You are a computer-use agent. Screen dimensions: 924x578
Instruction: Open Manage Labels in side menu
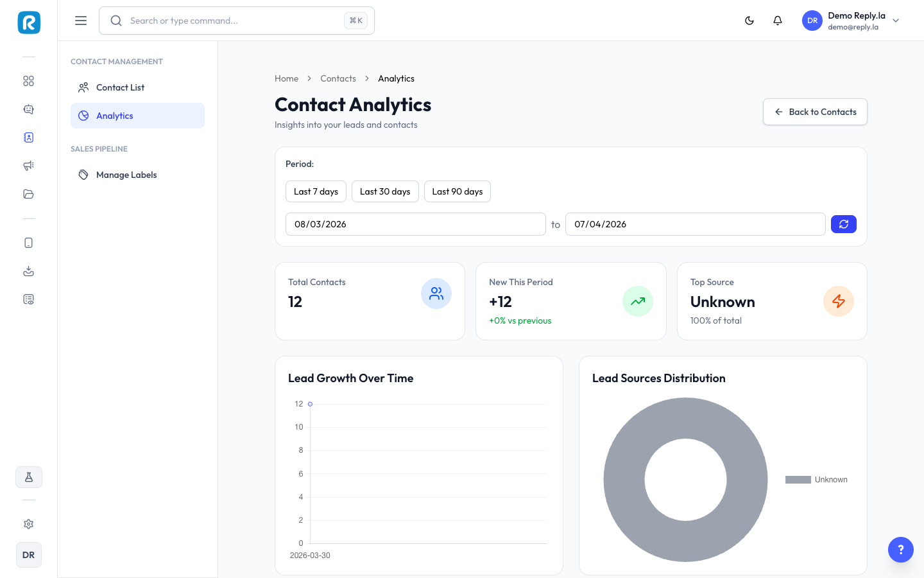137,175
